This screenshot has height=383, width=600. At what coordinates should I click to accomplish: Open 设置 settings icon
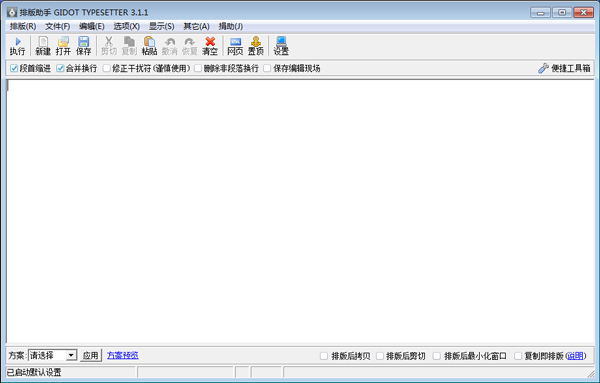tap(281, 46)
